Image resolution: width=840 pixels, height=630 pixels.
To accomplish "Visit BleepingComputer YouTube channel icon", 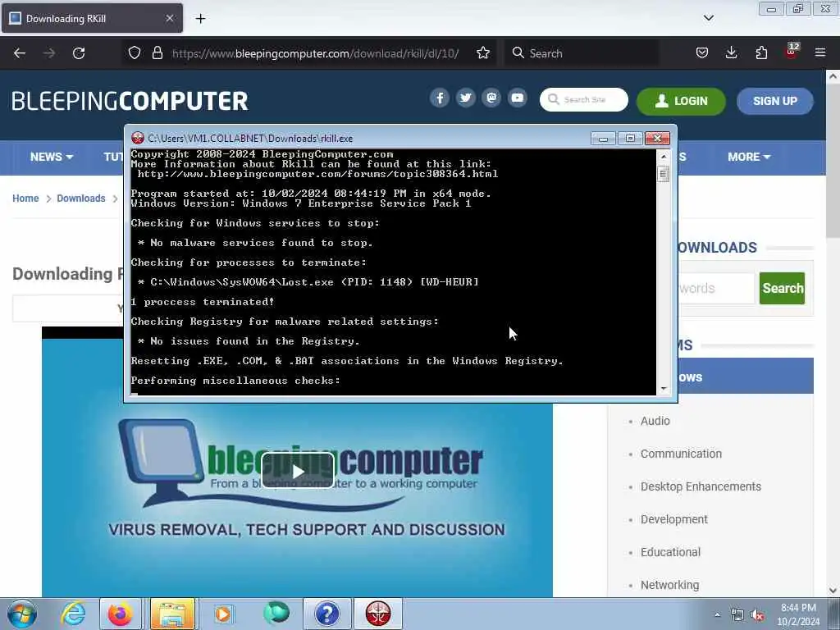I will (x=517, y=98).
